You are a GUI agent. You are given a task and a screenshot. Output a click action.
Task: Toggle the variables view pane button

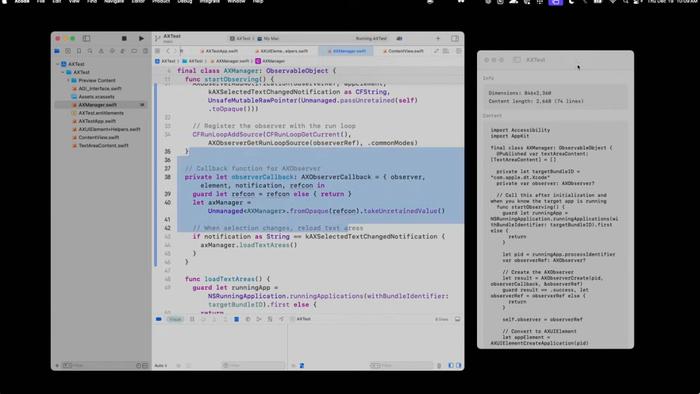tap(450, 366)
